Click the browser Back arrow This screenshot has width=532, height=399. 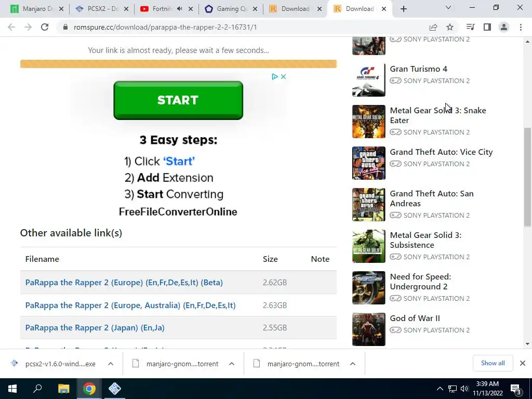tap(11, 27)
